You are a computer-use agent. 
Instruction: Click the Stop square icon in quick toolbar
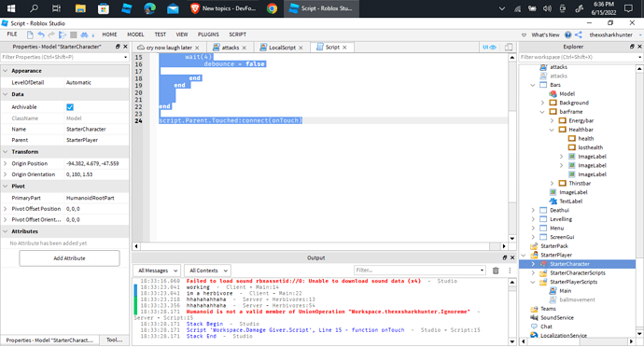(x=73, y=35)
